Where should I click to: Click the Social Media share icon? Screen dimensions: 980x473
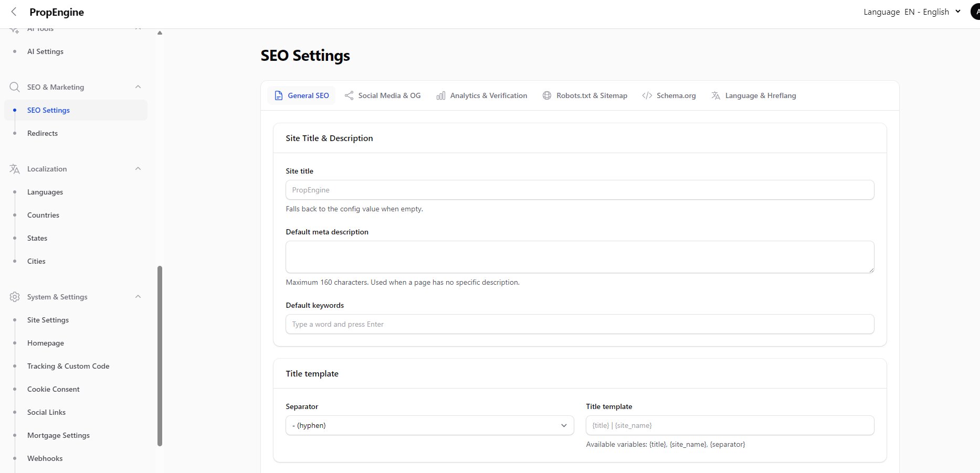pos(349,95)
